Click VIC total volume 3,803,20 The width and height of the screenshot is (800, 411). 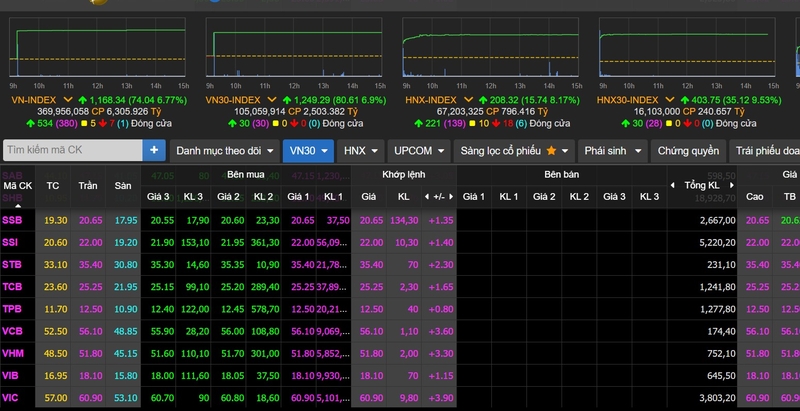coord(717,398)
